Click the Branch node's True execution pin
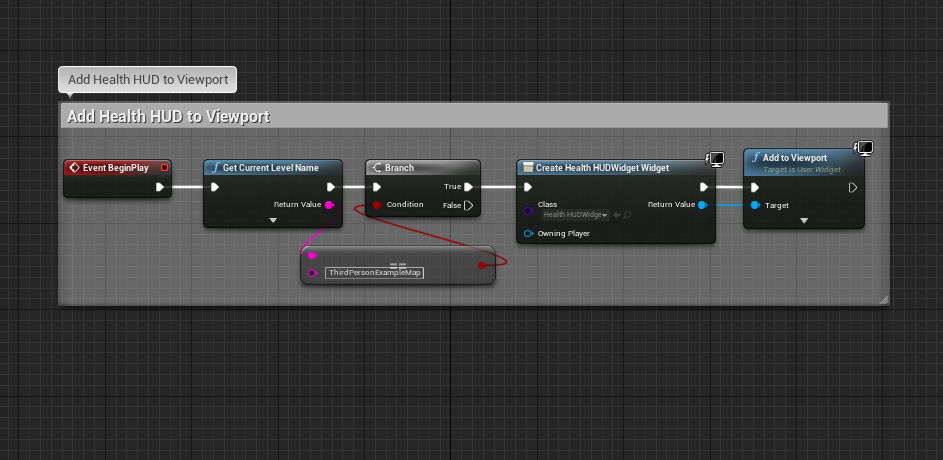The height and width of the screenshot is (460, 943). tap(469, 186)
